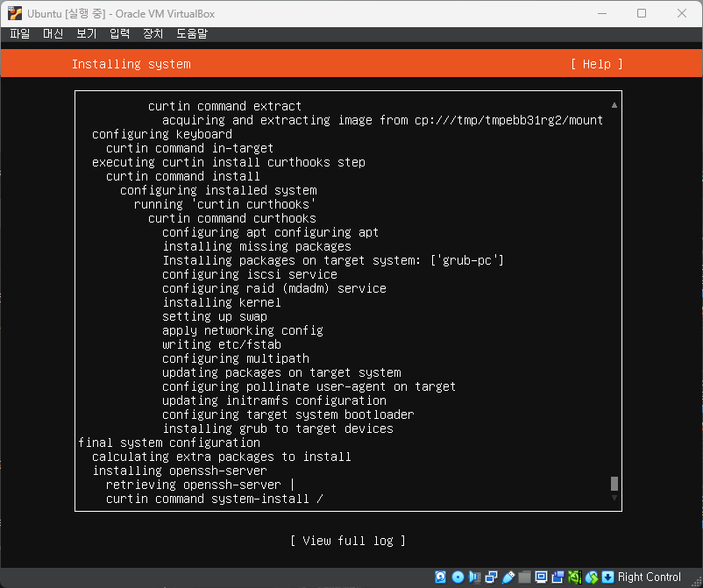
Task: Click the hard disk activity status icon
Action: click(x=441, y=577)
